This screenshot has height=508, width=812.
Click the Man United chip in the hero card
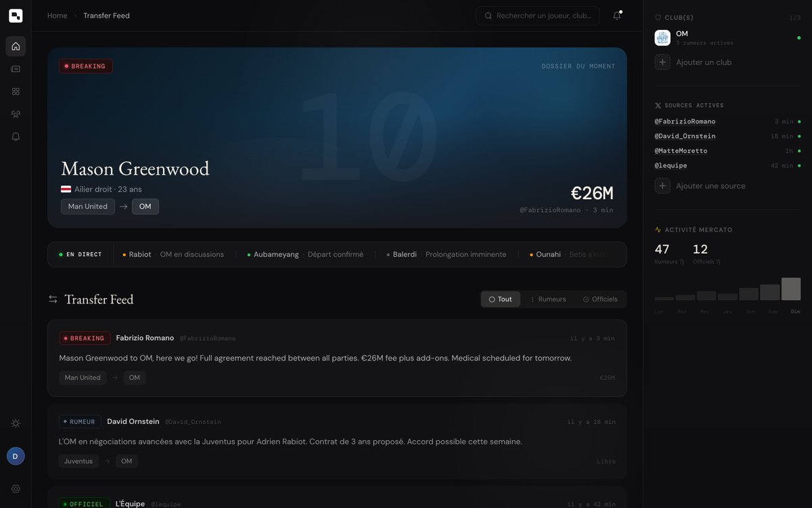[88, 207]
